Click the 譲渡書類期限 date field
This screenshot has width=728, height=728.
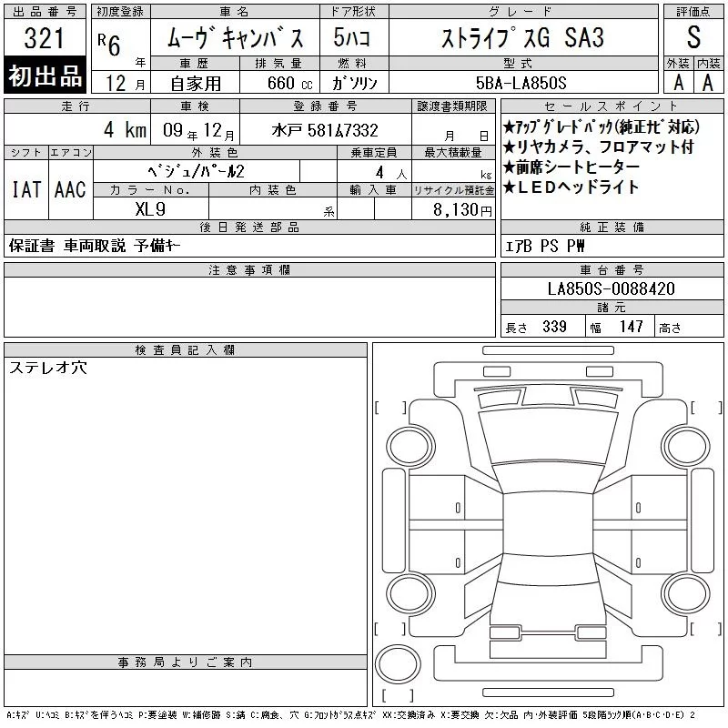[x=452, y=130]
